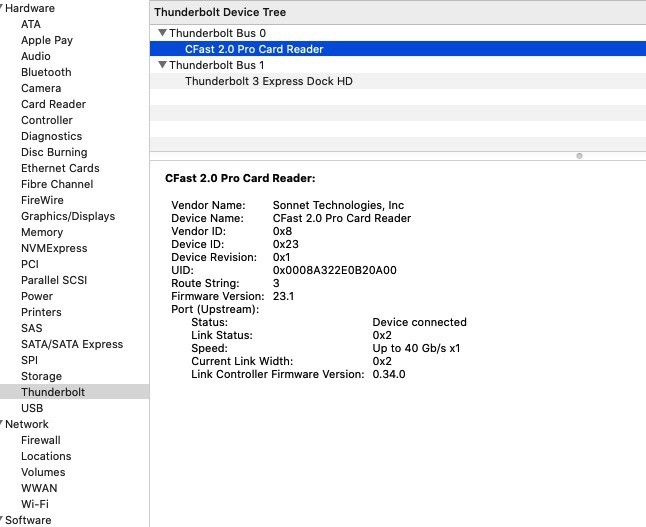Click the Link Controller Firmware Version 0.34.0
This screenshot has height=527, width=646.
pos(389,375)
